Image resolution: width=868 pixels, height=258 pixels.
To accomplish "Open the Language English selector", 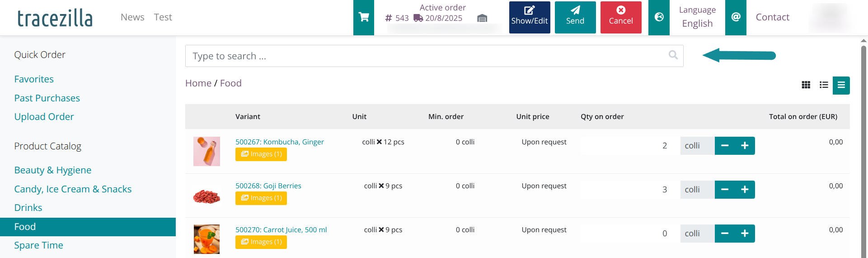I will point(697,17).
